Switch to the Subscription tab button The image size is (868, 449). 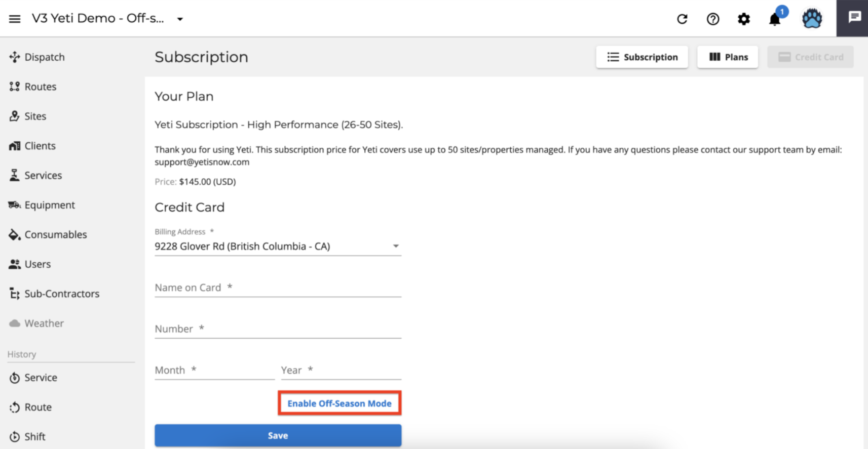642,57
